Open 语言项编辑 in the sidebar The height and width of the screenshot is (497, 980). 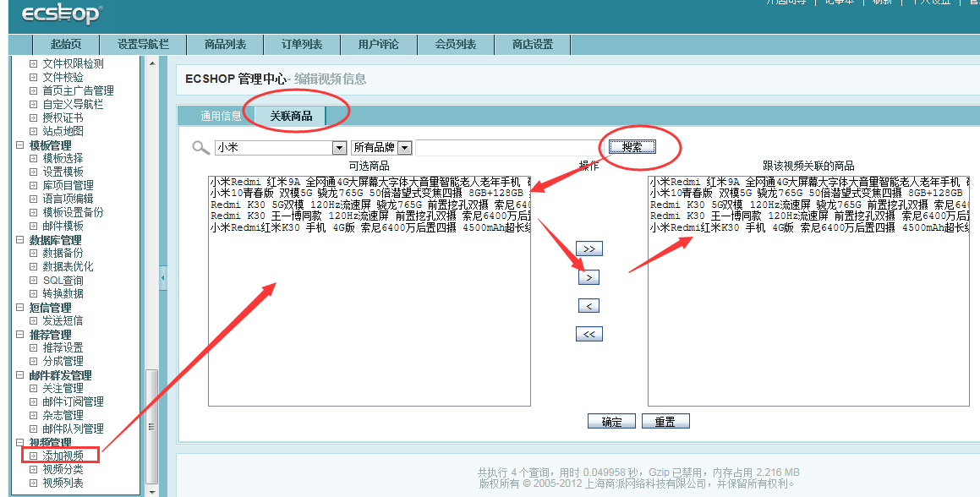(x=68, y=198)
